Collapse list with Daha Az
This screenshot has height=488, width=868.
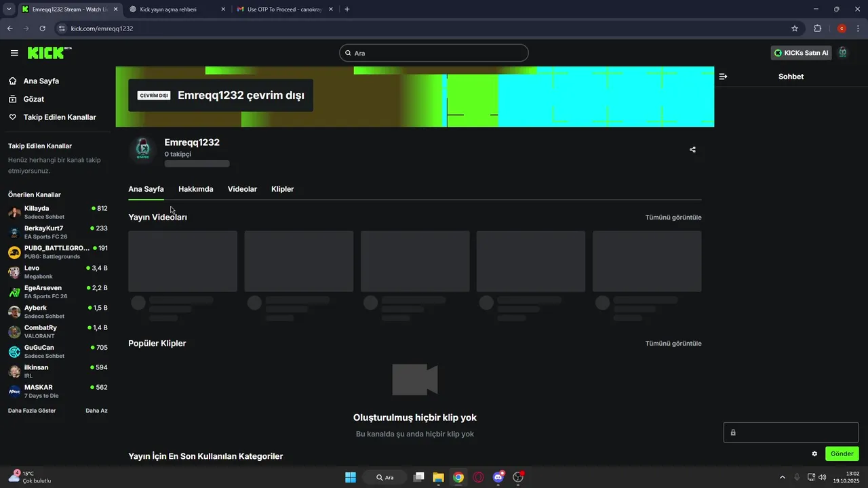click(x=96, y=411)
